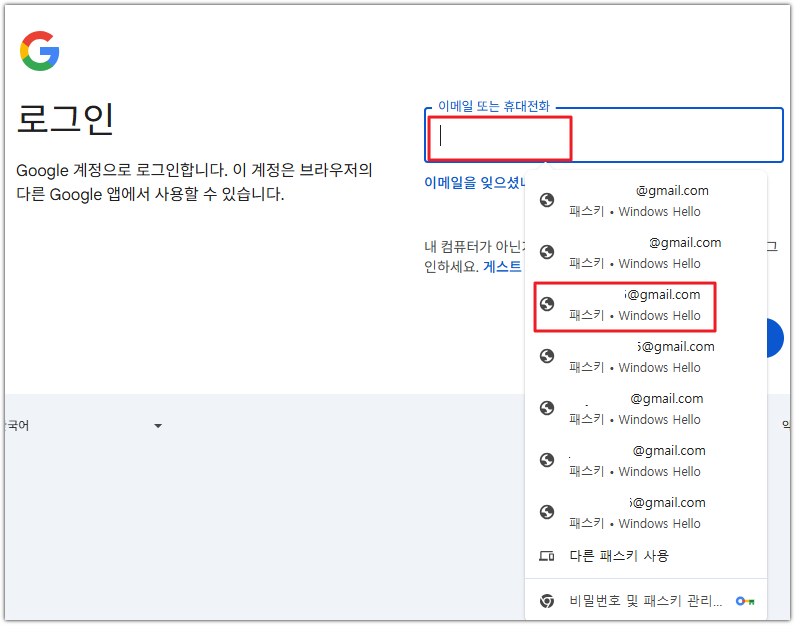Click globe icon of the sixth passkey entry
This screenshot has width=795, height=625.
click(547, 460)
